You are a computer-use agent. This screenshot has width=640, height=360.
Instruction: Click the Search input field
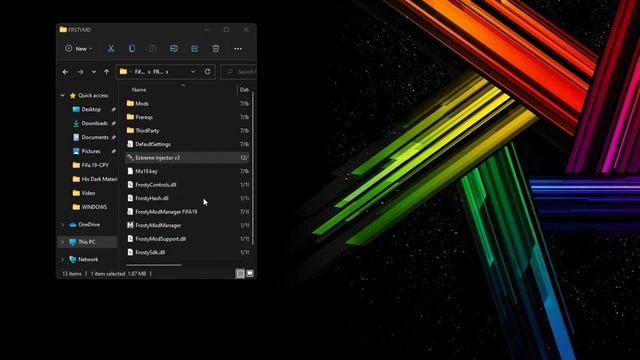239,72
